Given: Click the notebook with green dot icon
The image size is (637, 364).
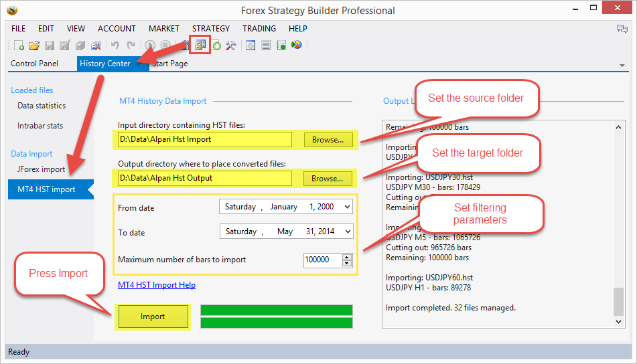Looking at the screenshot, I should (x=281, y=45).
